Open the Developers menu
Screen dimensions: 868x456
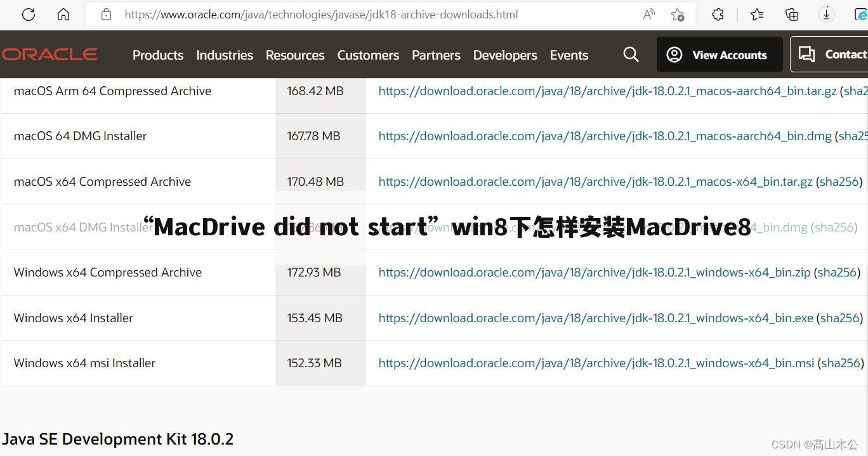click(505, 55)
